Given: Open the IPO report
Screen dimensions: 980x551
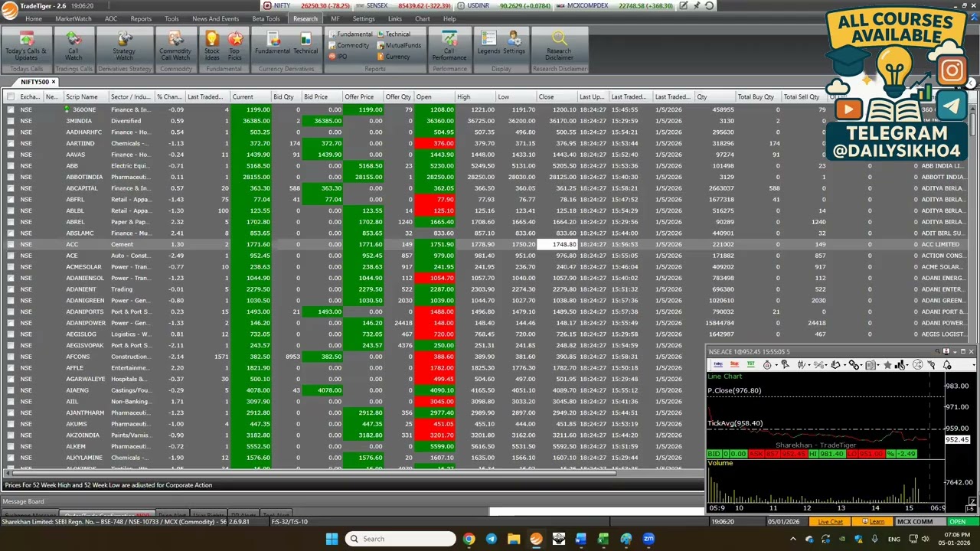Looking at the screenshot, I should [x=338, y=57].
